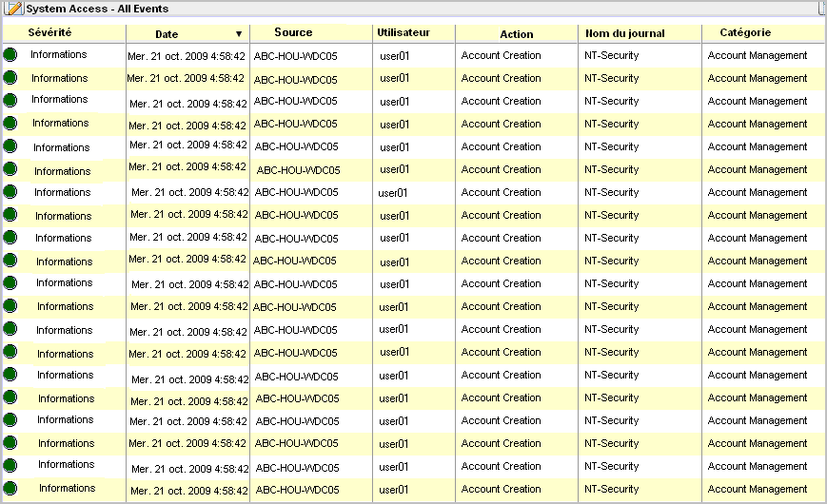
Task: Click the handle at the title bar's right end
Action: coord(821,8)
